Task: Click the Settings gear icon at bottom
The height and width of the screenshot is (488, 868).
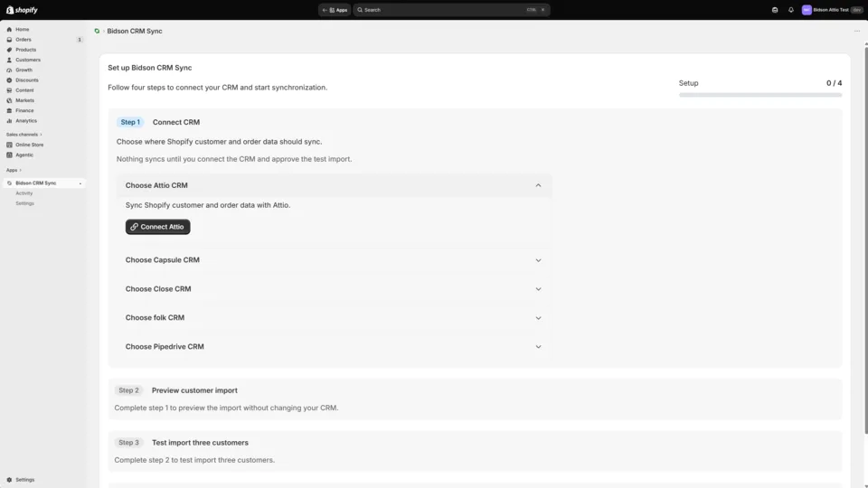Action: pos(9,480)
